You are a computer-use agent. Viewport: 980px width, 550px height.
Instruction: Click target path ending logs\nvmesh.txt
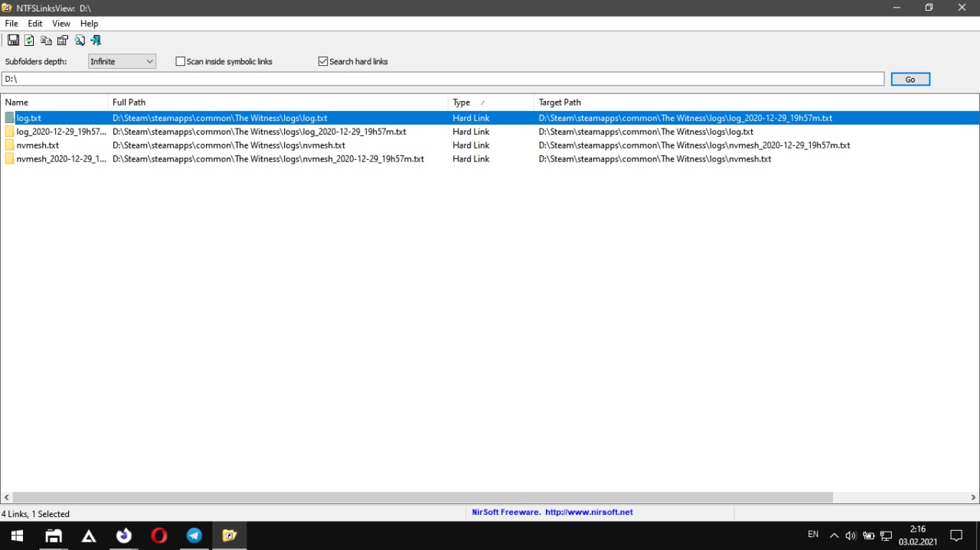(x=655, y=159)
